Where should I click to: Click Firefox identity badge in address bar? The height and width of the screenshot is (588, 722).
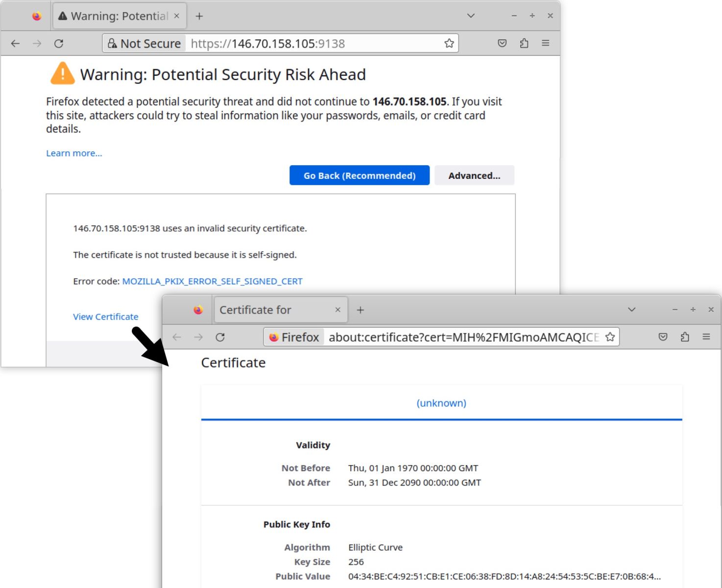point(294,337)
